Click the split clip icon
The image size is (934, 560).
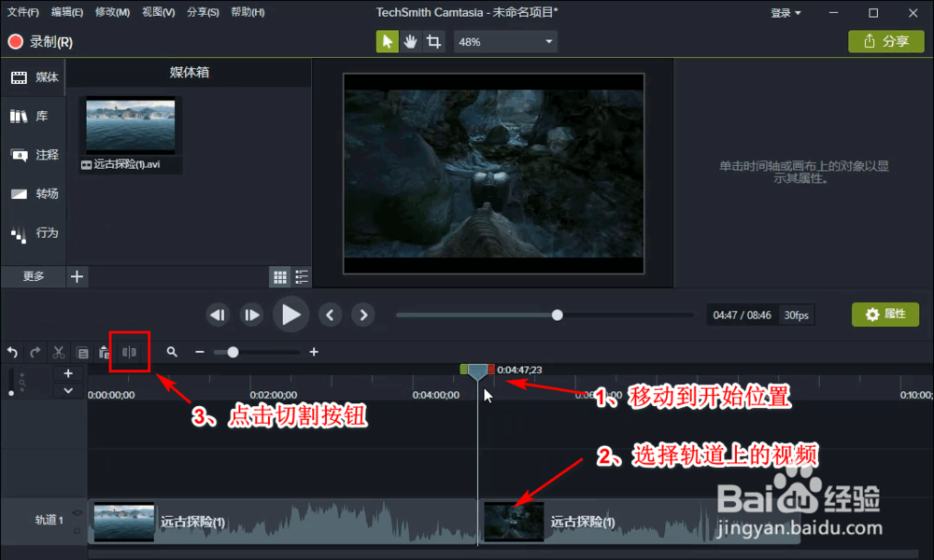[x=129, y=352]
